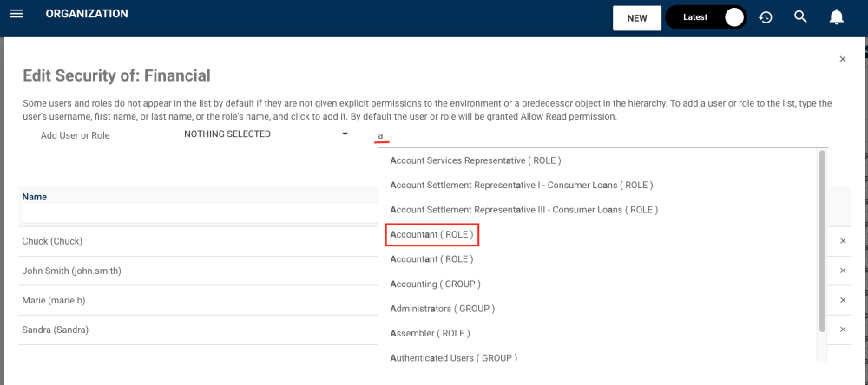Click the search magnifier icon
This screenshot has height=385, width=868.
click(801, 17)
